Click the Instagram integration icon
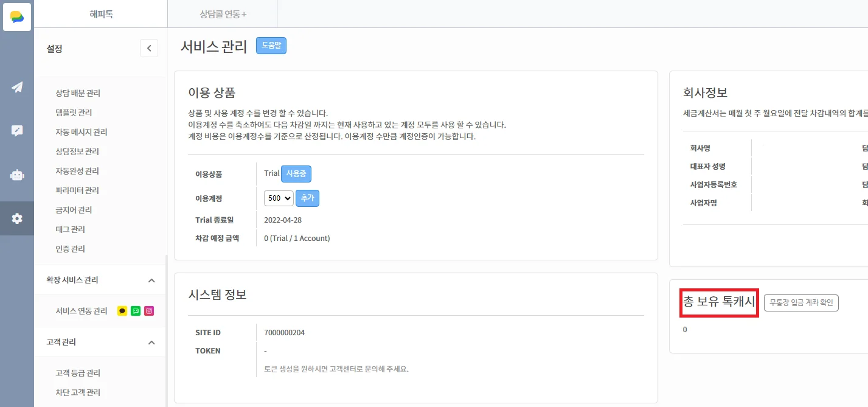868x407 pixels. coord(149,311)
